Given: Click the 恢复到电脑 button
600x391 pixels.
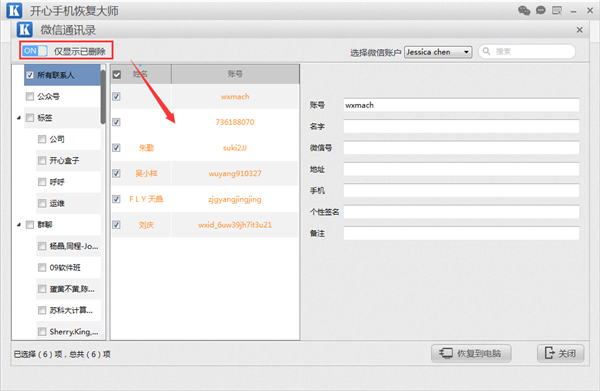Looking at the screenshot, I should (x=471, y=353).
